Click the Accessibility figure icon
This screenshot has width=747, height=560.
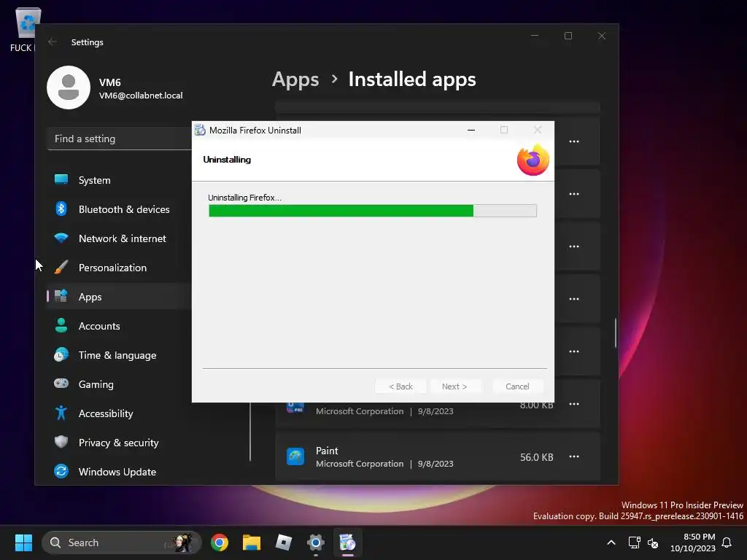pyautogui.click(x=61, y=413)
